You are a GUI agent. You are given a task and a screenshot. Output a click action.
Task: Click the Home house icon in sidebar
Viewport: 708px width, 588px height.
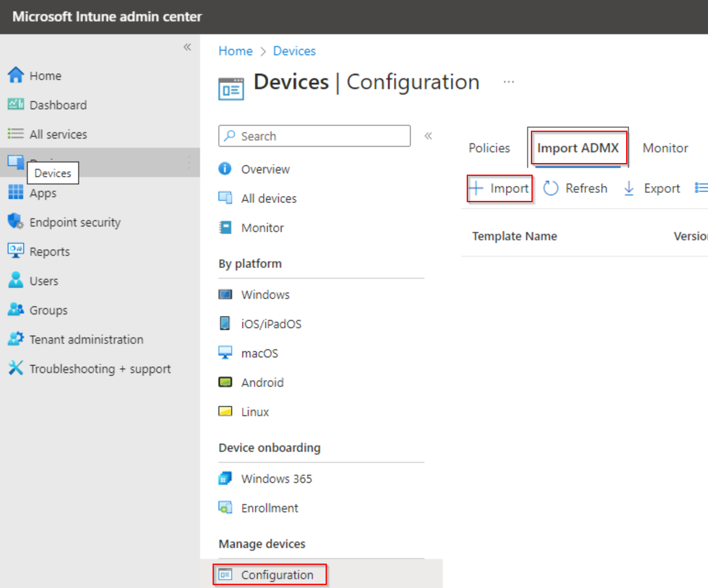pyautogui.click(x=16, y=75)
